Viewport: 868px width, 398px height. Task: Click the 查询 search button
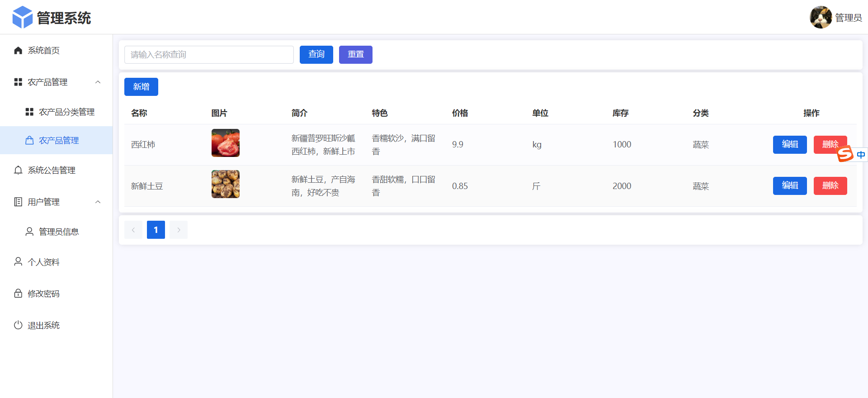(x=316, y=55)
